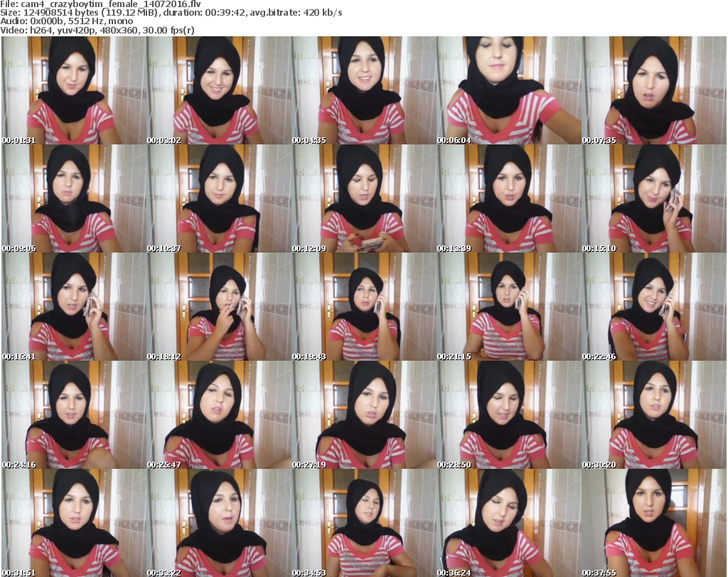The height and width of the screenshot is (577, 728).
Task: Choose the thumbnail marked 00:22:46
Action: (x=653, y=307)
